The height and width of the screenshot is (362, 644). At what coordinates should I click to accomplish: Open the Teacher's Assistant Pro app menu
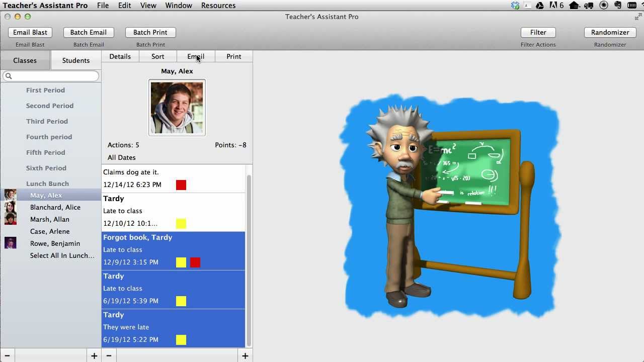click(x=45, y=6)
